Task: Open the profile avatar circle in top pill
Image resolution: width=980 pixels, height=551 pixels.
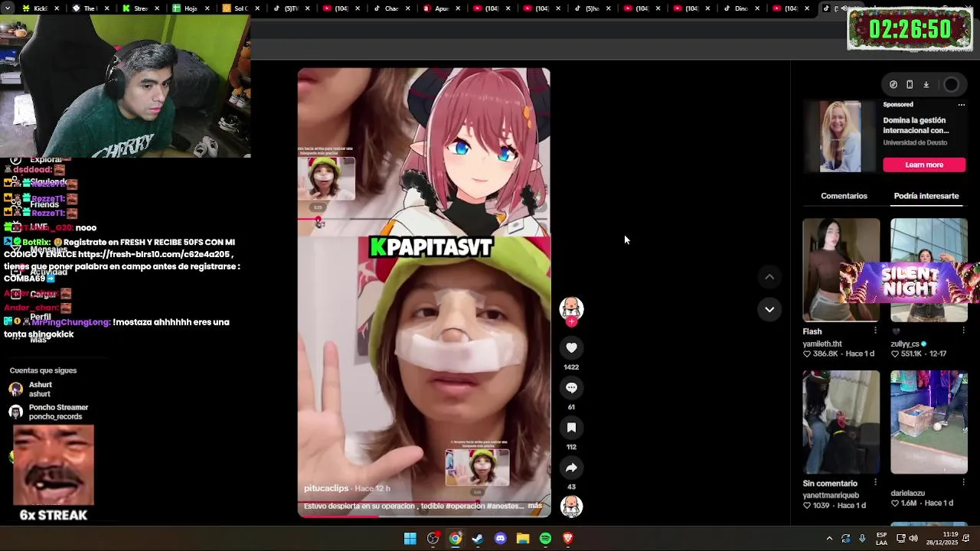Action: pos(951,85)
